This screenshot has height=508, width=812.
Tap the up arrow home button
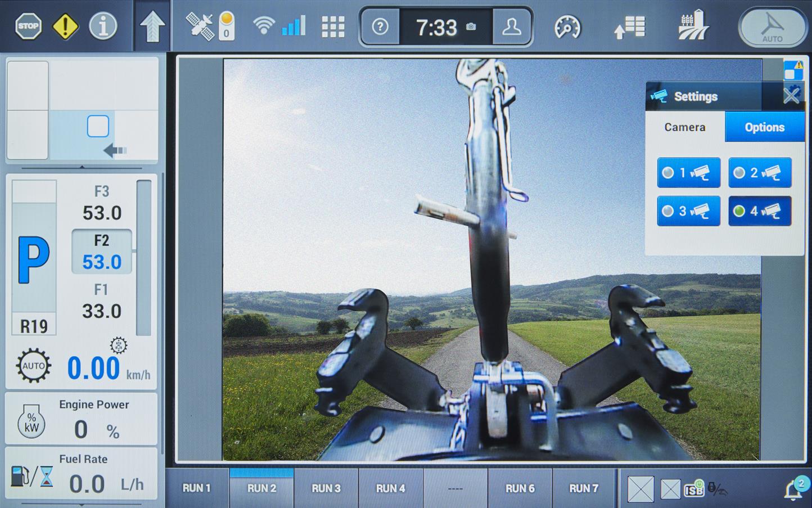152,26
